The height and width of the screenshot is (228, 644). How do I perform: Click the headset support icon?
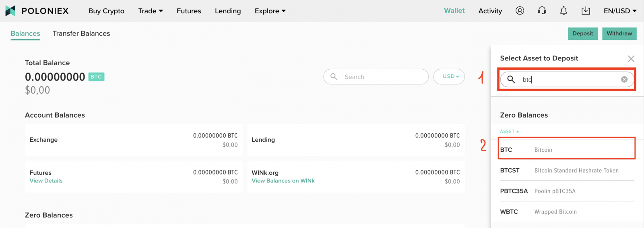tap(542, 11)
